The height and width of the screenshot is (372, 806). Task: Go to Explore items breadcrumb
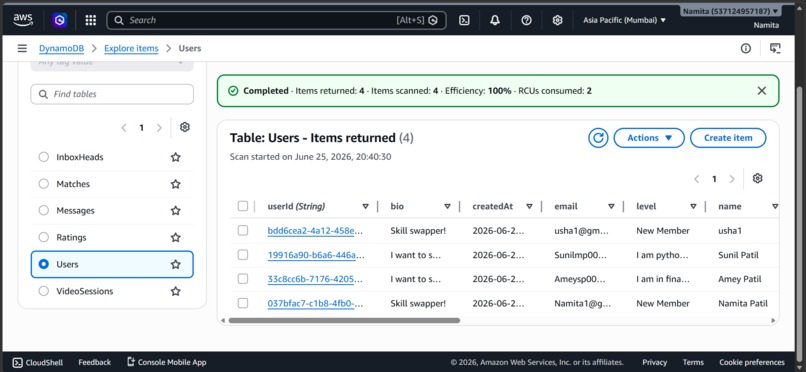(131, 48)
